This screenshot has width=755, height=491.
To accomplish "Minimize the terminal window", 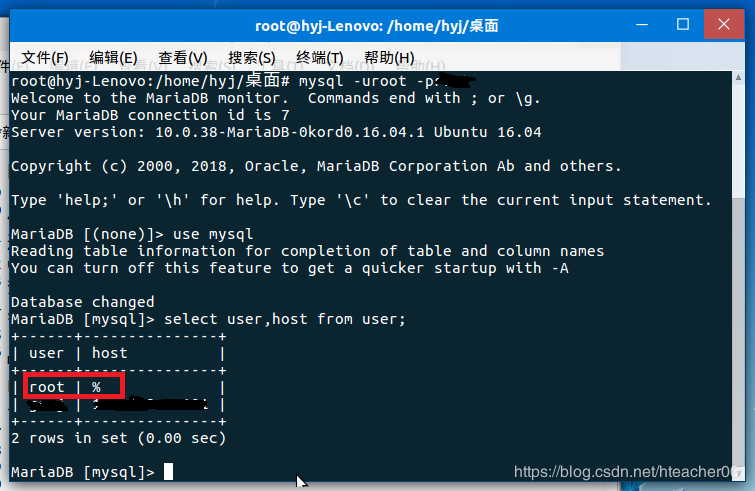I will click(x=641, y=24).
